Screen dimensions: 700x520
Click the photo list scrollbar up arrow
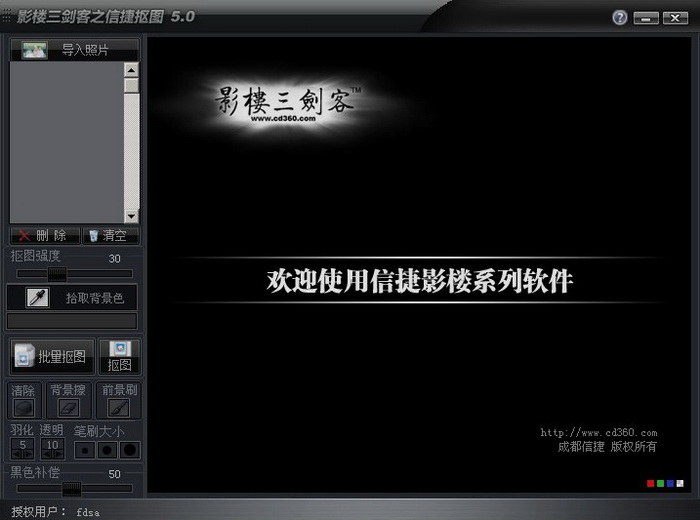pos(131,70)
